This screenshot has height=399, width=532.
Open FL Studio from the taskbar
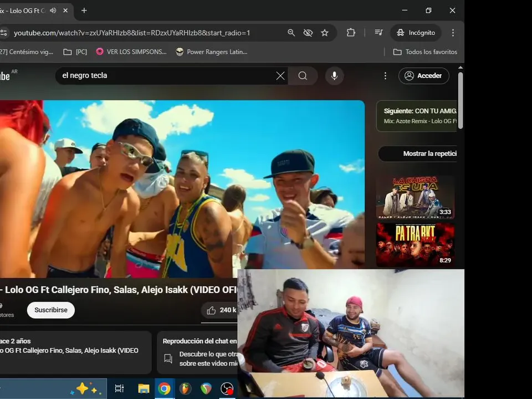pos(185,388)
